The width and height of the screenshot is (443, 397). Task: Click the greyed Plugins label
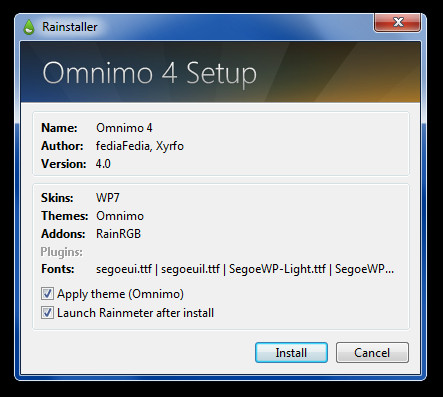62,252
